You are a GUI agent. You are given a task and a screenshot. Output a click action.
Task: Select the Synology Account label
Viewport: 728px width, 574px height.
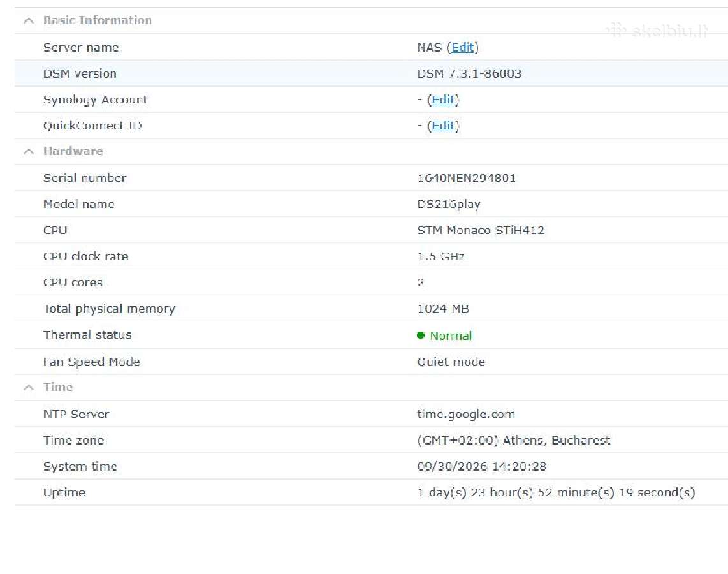pos(95,100)
